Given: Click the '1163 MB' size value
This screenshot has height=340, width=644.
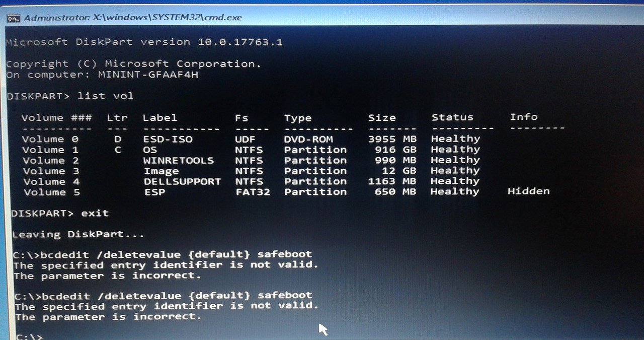Looking at the screenshot, I should pyautogui.click(x=392, y=181).
